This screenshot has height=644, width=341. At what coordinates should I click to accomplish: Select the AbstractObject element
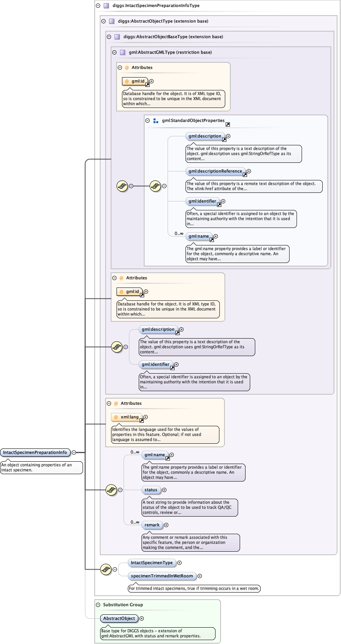pyautogui.click(x=119, y=618)
